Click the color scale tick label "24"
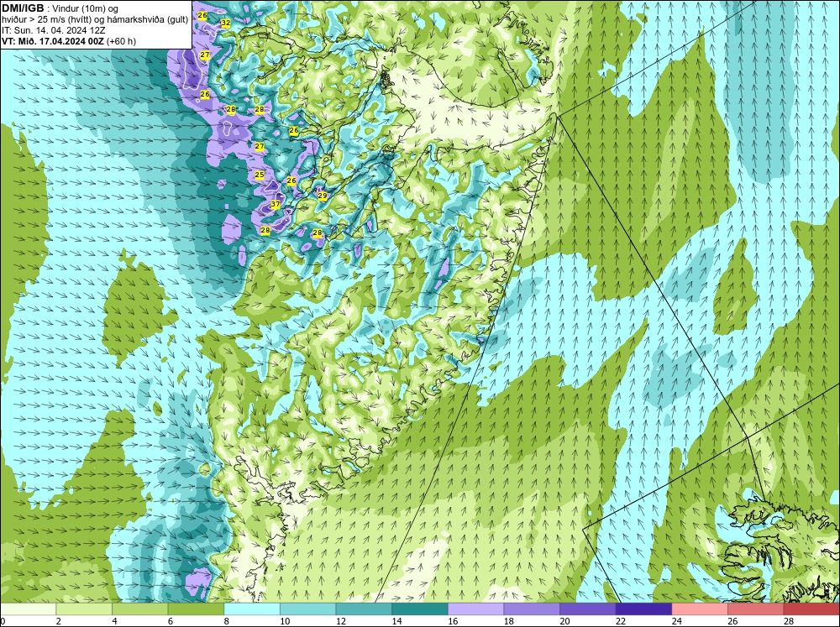The height and width of the screenshot is (627, 840). [x=676, y=621]
